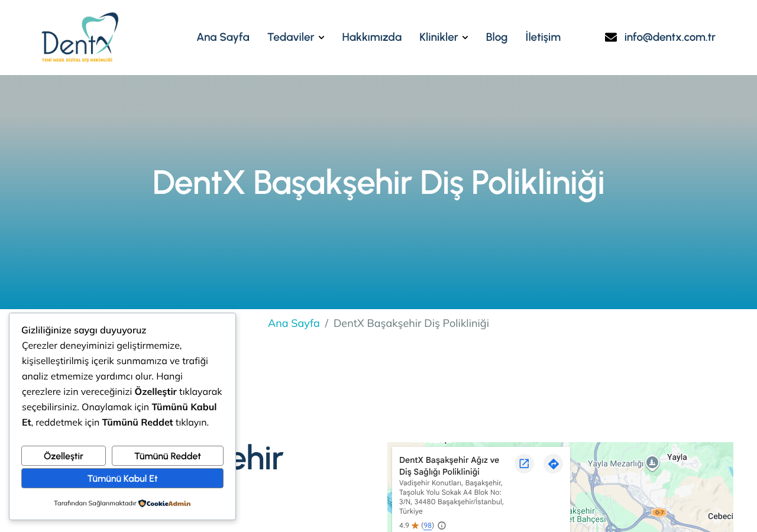
Task: Click the DentX tooth logo
Action: click(x=80, y=37)
